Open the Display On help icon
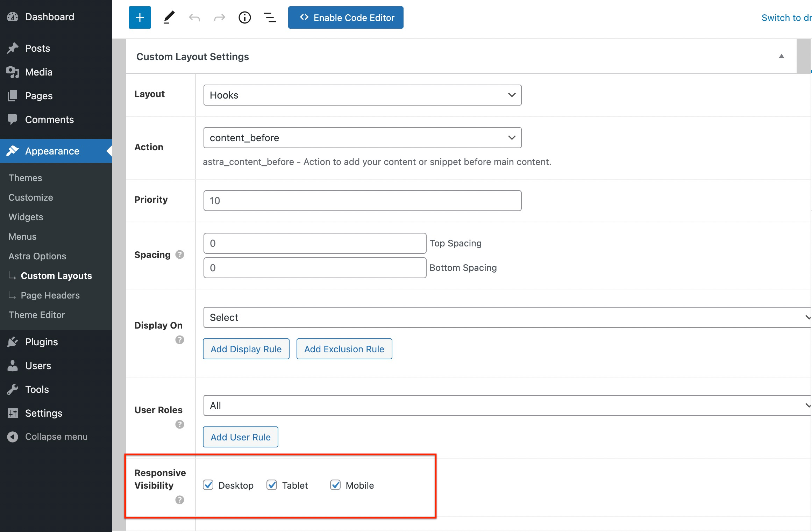This screenshot has width=812, height=532. [180, 340]
